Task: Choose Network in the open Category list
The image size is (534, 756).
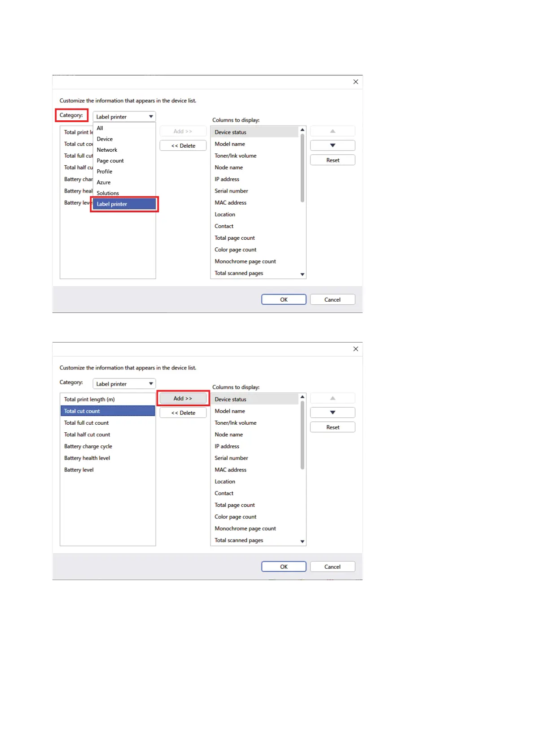Action: 124,150
